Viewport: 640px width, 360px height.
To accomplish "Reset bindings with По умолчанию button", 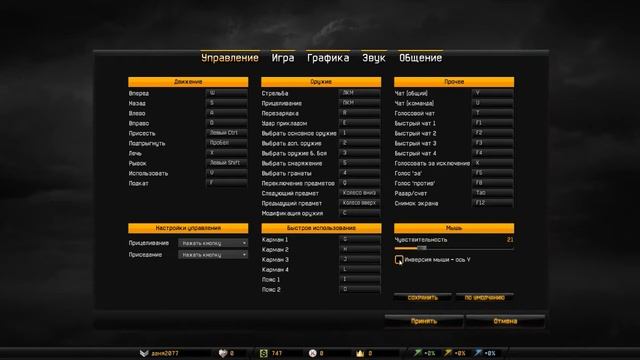I will 484,298.
